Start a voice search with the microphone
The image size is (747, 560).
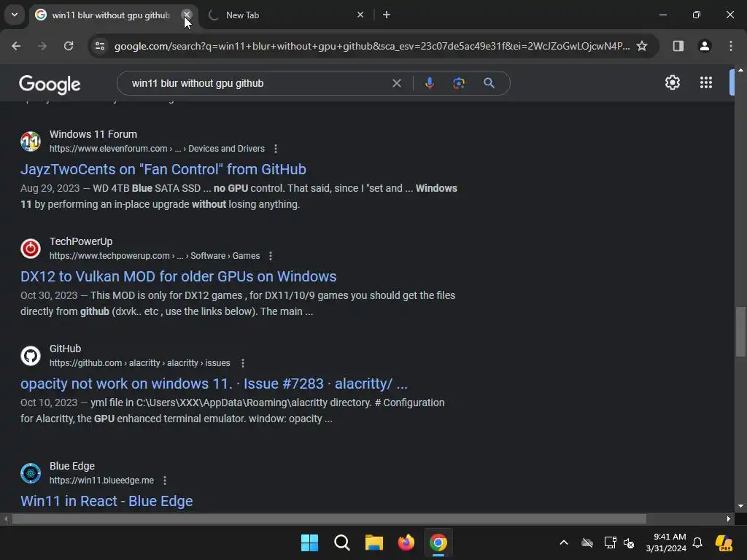coord(429,83)
